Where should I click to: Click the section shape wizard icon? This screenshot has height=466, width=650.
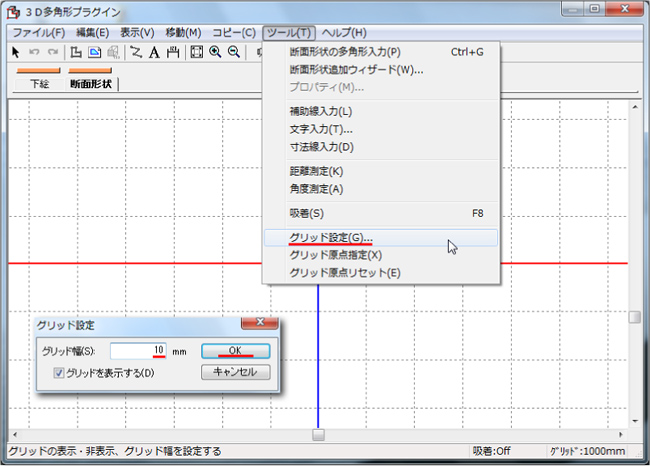tap(95, 52)
